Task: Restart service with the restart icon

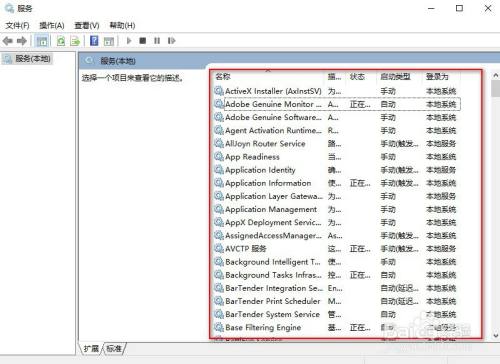Action: click(171, 41)
